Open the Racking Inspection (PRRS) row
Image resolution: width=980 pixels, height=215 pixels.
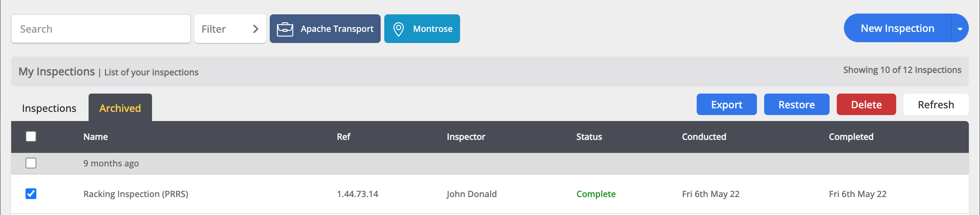point(490,194)
